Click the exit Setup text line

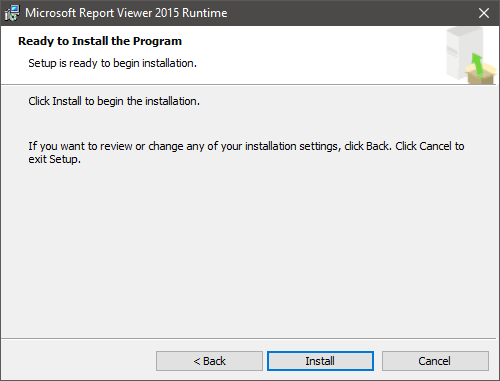tap(55, 159)
